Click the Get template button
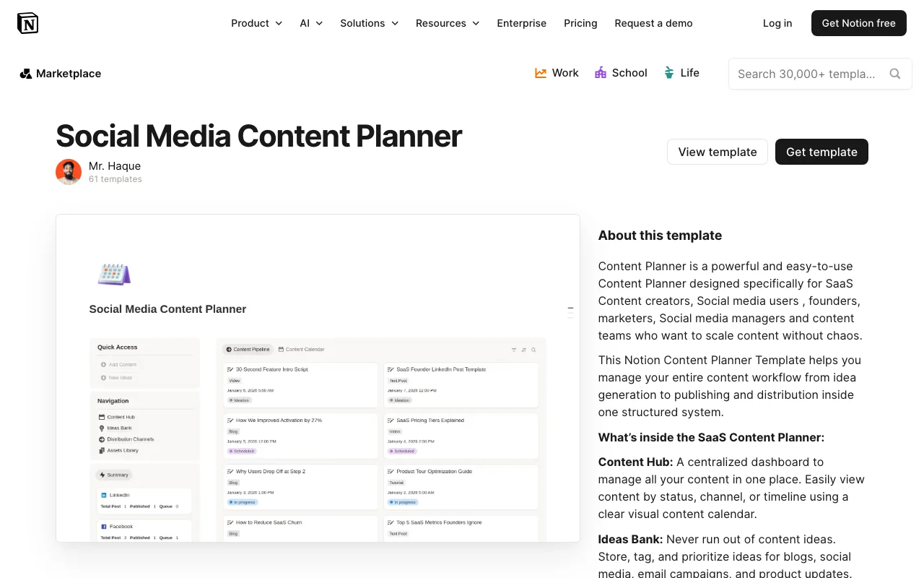The image size is (924, 578). click(x=821, y=152)
